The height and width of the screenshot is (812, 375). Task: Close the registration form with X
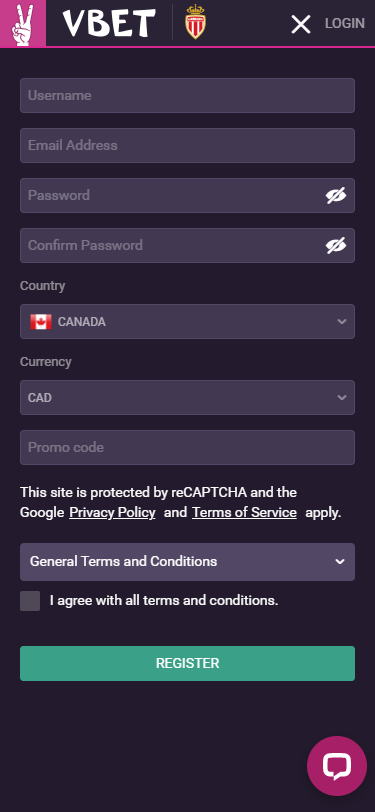301,24
